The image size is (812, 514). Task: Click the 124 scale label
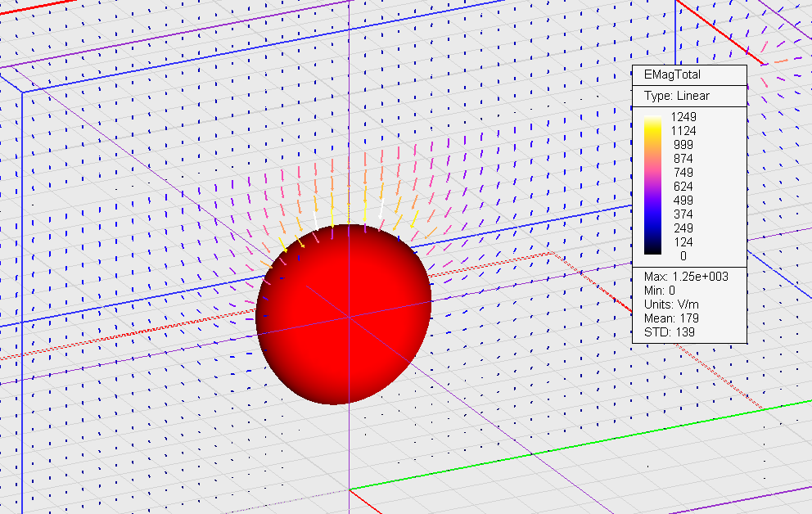coord(683,242)
